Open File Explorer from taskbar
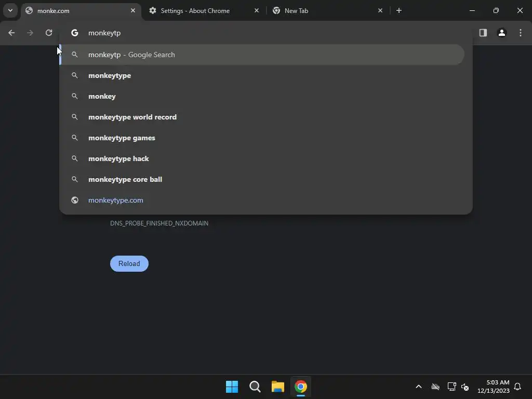The height and width of the screenshot is (399, 532). click(277, 387)
